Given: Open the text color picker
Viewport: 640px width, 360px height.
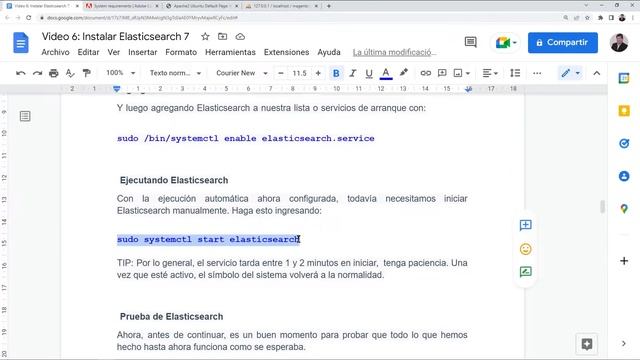Looking at the screenshot, I should (386, 73).
